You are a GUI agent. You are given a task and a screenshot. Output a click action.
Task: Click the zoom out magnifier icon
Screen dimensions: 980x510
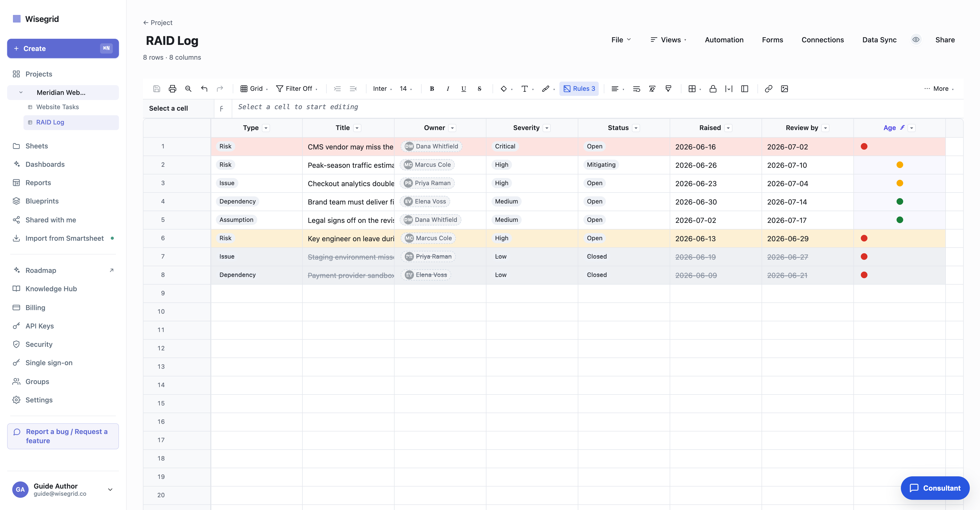click(188, 88)
